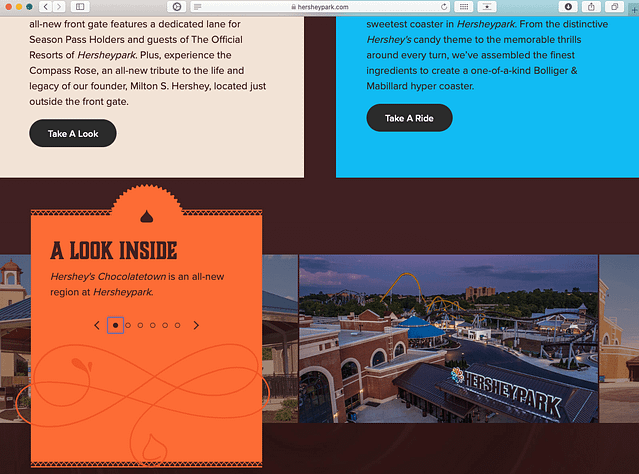The width and height of the screenshot is (639, 474).
Task: Open the Share menu in Safari
Action: click(591, 7)
